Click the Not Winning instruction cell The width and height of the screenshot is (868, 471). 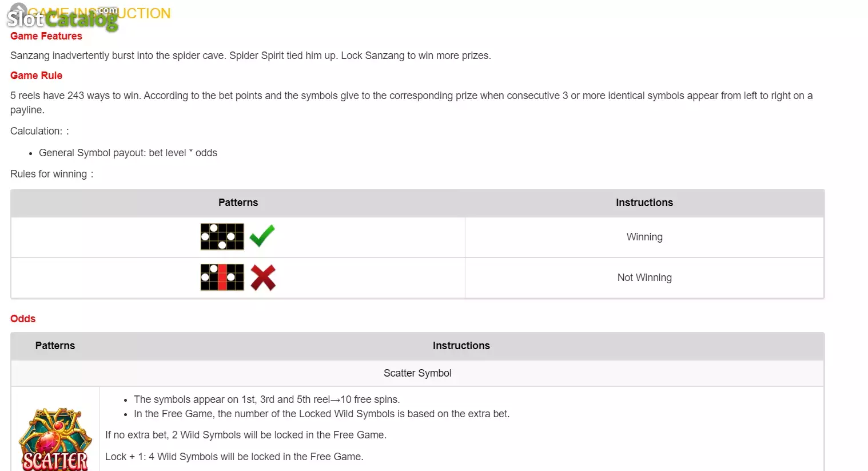(644, 278)
